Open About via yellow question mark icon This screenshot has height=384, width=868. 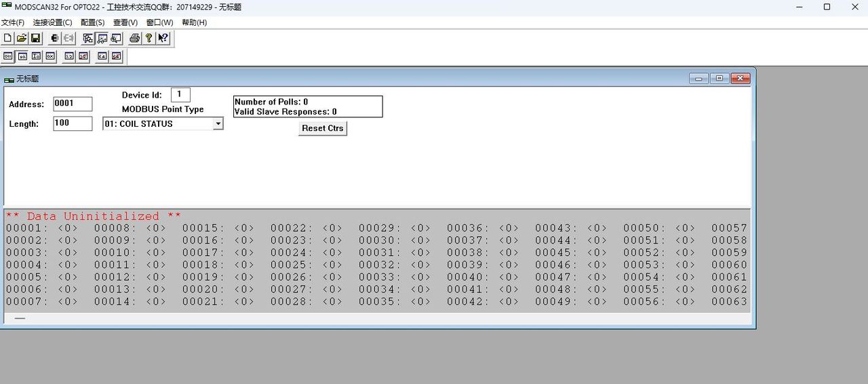pyautogui.click(x=149, y=39)
